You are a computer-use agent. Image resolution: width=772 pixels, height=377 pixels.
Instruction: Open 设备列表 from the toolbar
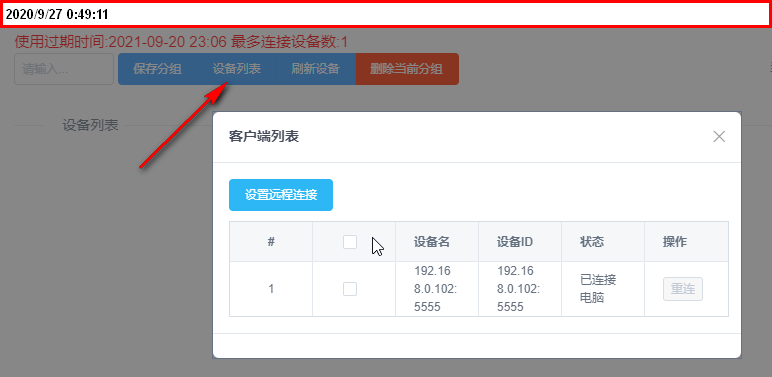(237, 69)
